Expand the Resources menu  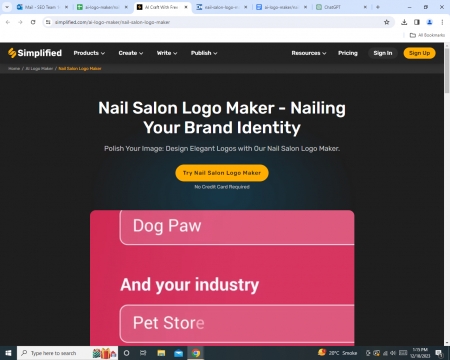[309, 53]
